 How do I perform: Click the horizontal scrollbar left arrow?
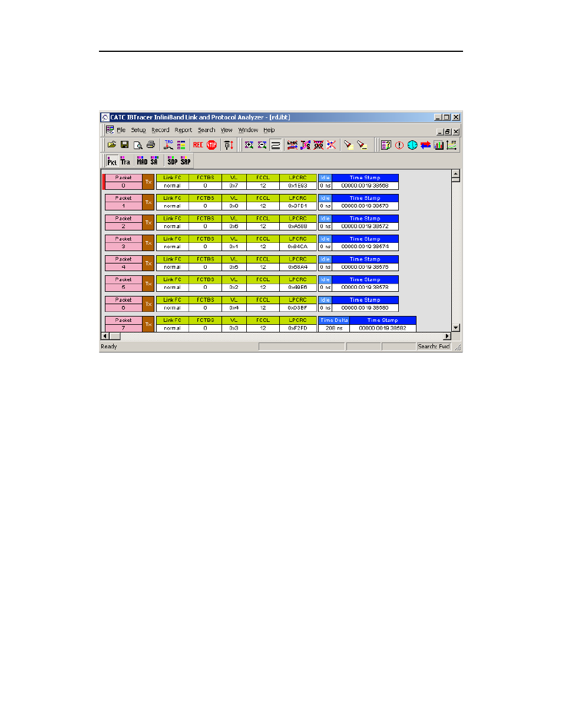click(105, 336)
